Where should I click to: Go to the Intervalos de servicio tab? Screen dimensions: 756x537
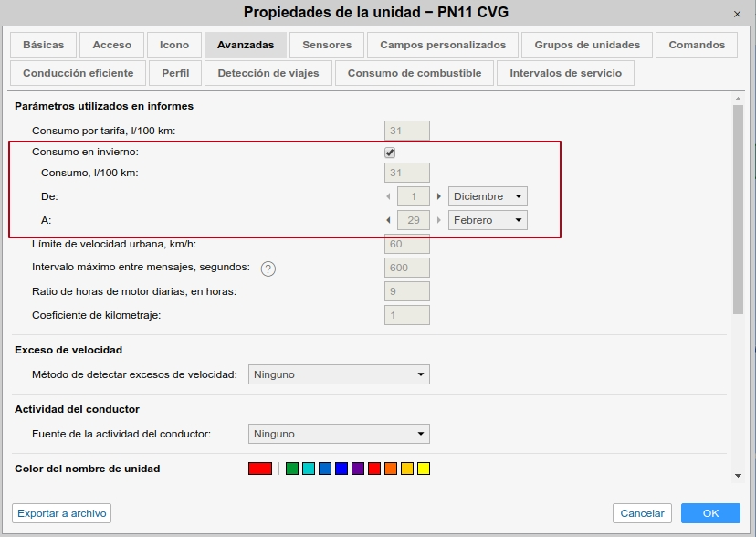click(565, 73)
